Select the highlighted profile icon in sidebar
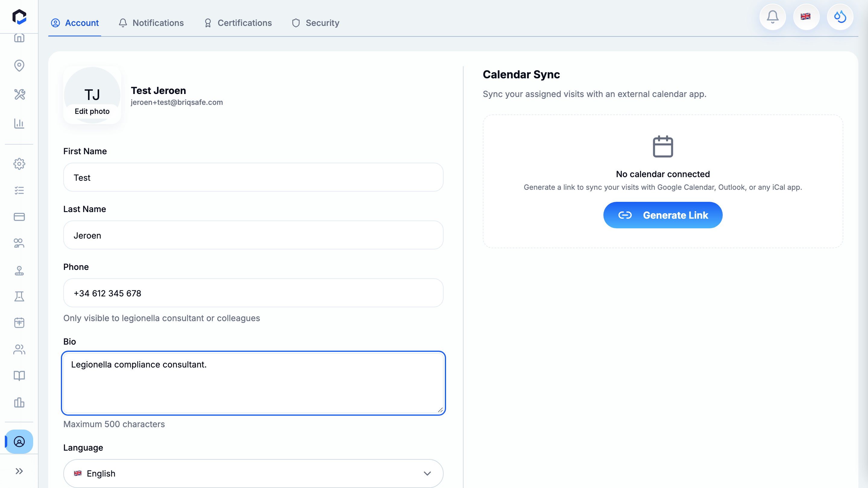 [19, 441]
